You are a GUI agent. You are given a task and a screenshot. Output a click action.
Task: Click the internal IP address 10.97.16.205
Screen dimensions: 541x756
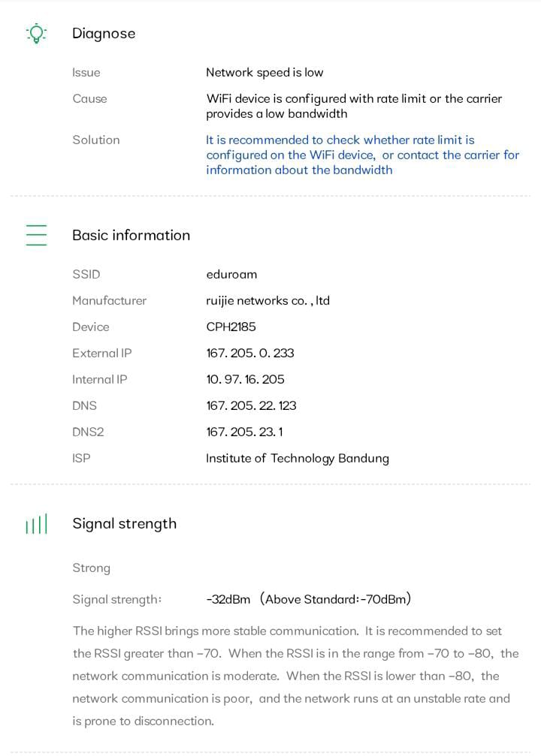click(x=245, y=379)
